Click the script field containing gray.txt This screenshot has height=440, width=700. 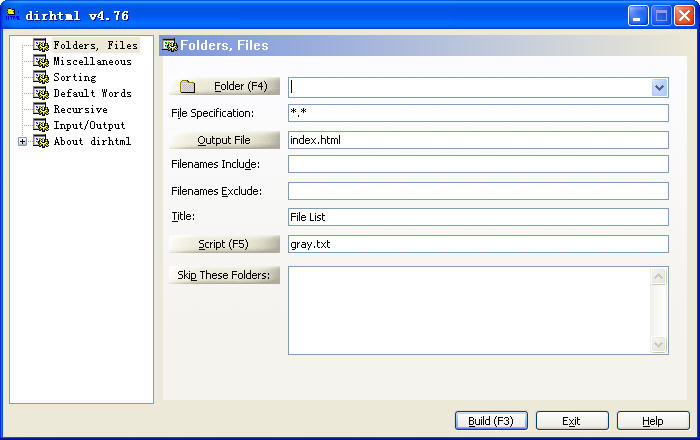478,244
